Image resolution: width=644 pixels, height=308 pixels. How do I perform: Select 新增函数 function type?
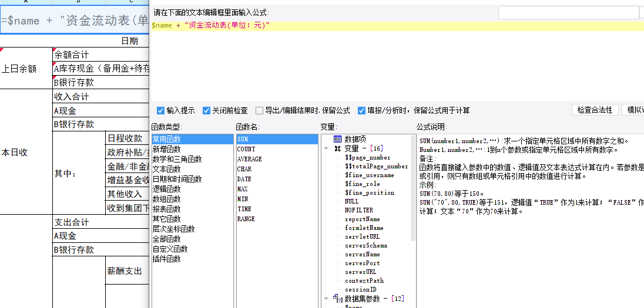point(193,149)
